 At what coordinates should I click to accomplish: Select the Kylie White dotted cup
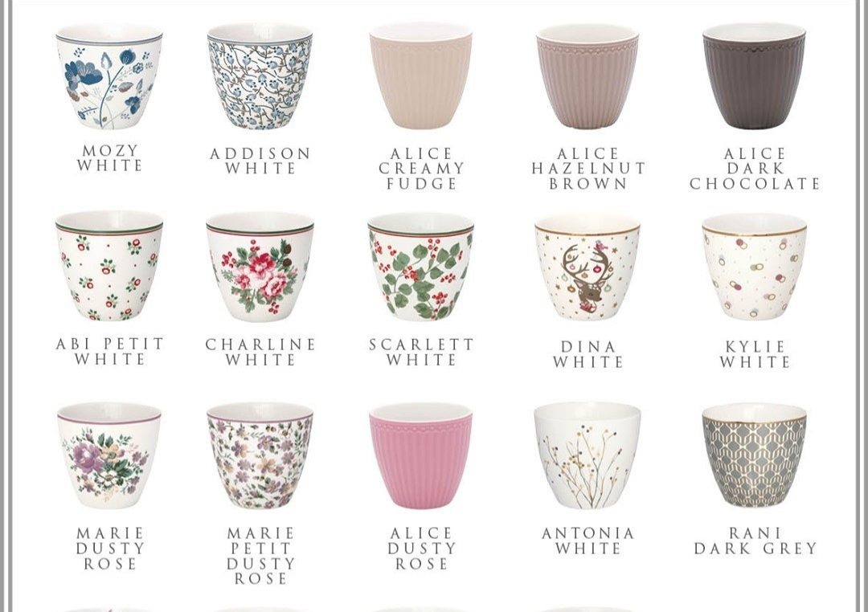coord(754,267)
